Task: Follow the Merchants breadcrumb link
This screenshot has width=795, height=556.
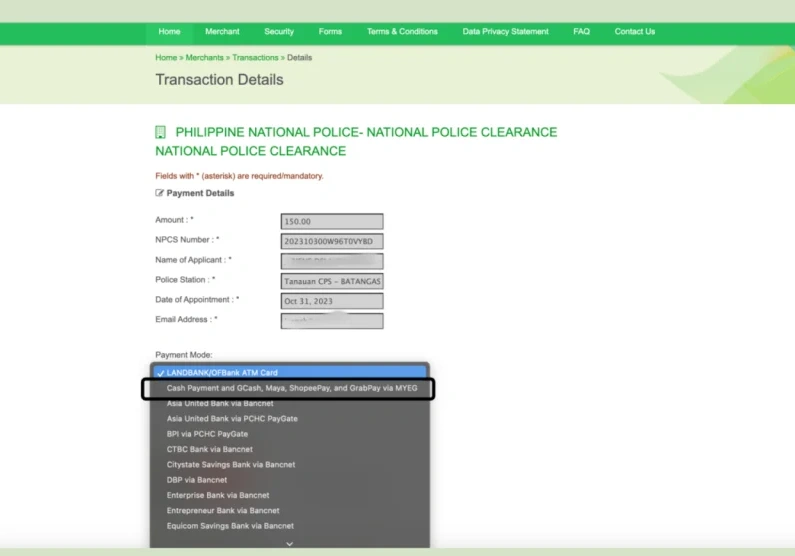Action: click(204, 58)
